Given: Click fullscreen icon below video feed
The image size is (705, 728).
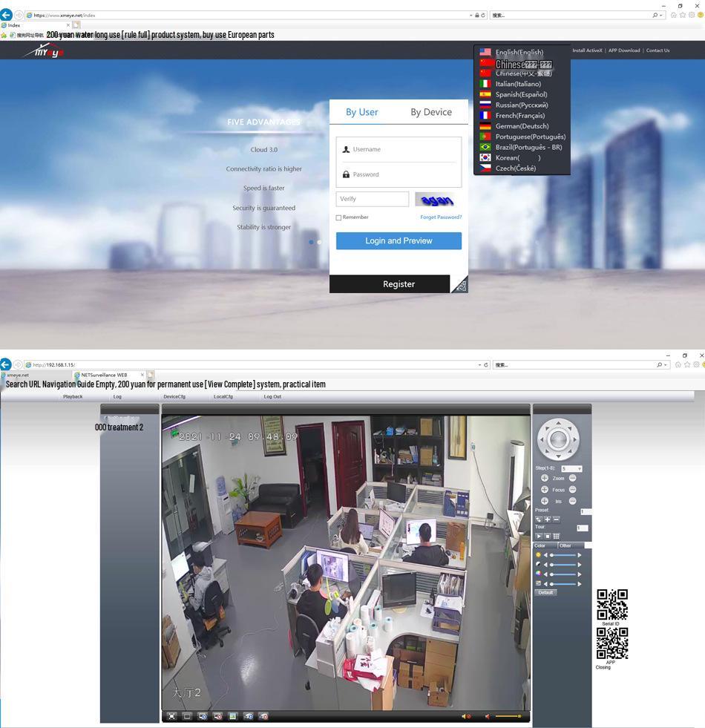Looking at the screenshot, I should click(x=172, y=716).
